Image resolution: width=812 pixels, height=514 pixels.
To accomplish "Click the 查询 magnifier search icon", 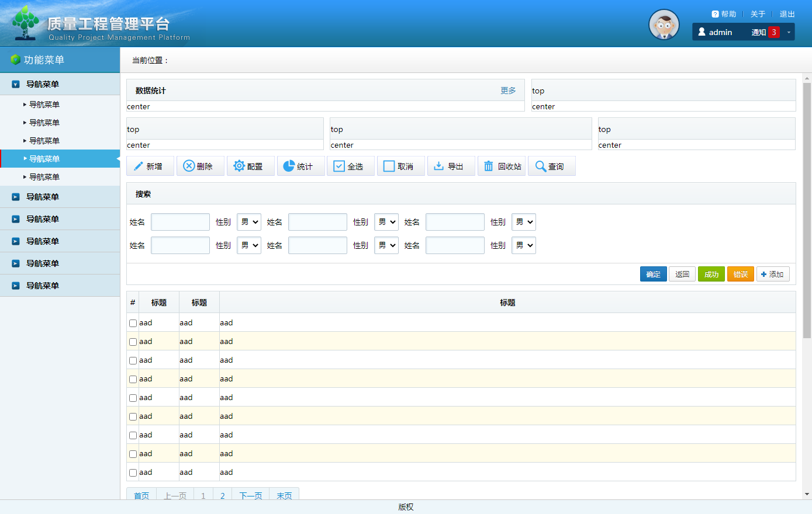I will (x=541, y=166).
